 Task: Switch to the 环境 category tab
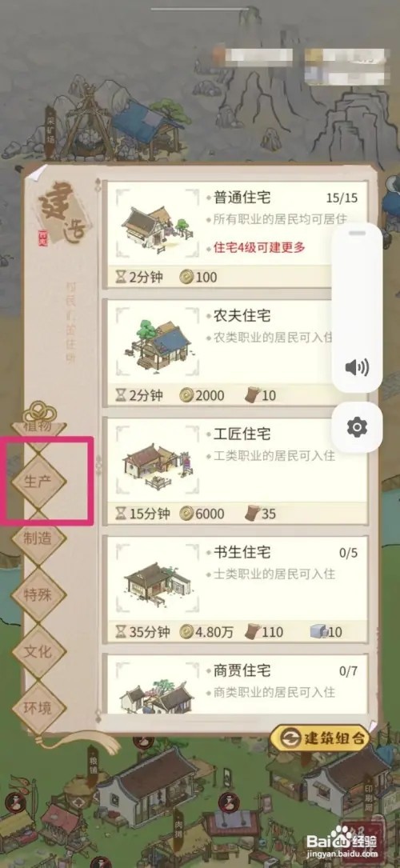point(38,708)
